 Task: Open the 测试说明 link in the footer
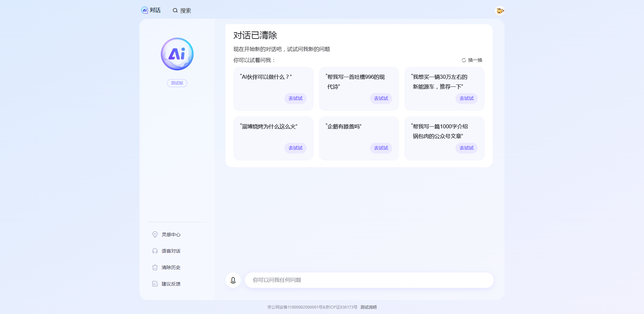tap(368, 307)
